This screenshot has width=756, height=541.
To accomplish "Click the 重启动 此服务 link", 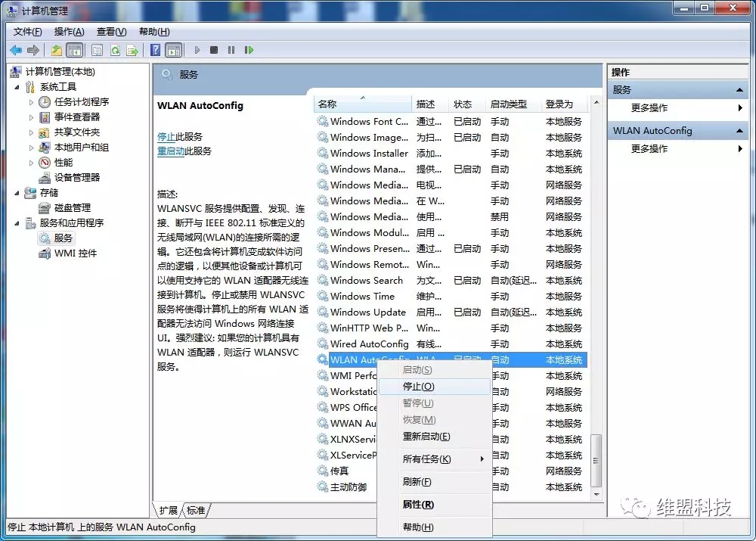I will (171, 151).
